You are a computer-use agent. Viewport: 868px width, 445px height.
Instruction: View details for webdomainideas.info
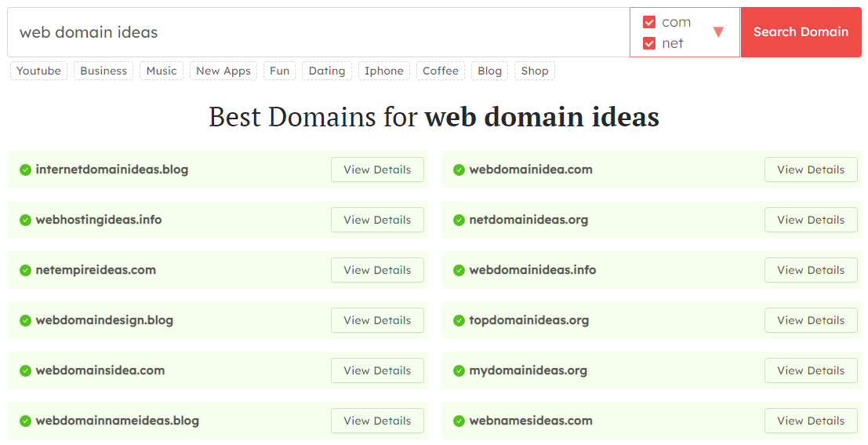click(811, 271)
